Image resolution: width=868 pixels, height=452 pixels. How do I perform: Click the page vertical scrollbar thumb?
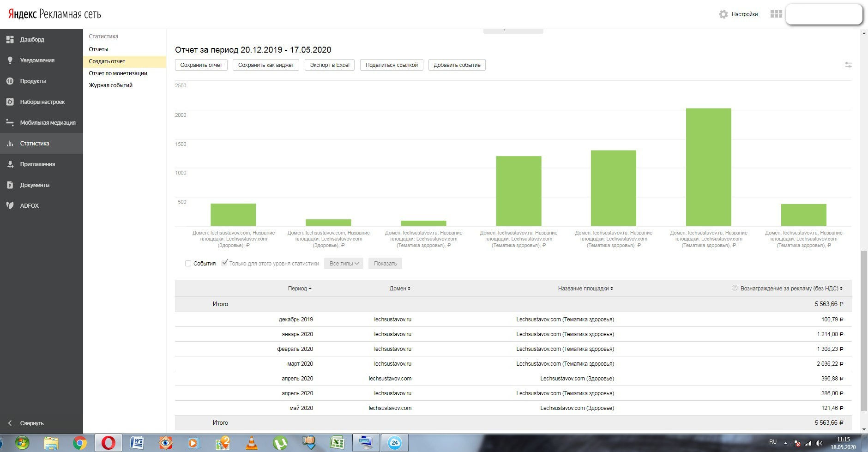(x=864, y=331)
